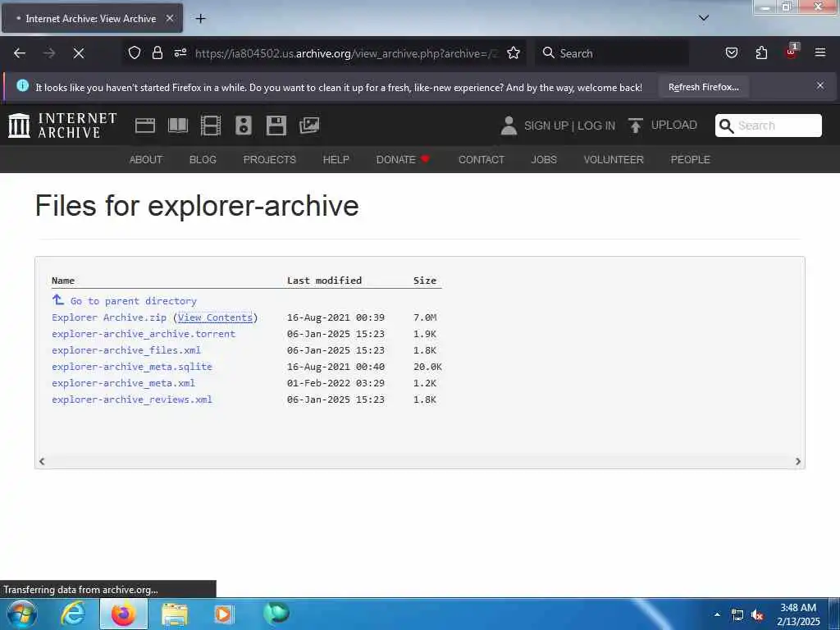Screen dimensions: 840x630
Task: Click Firefox back arrow button
Action: point(20,53)
